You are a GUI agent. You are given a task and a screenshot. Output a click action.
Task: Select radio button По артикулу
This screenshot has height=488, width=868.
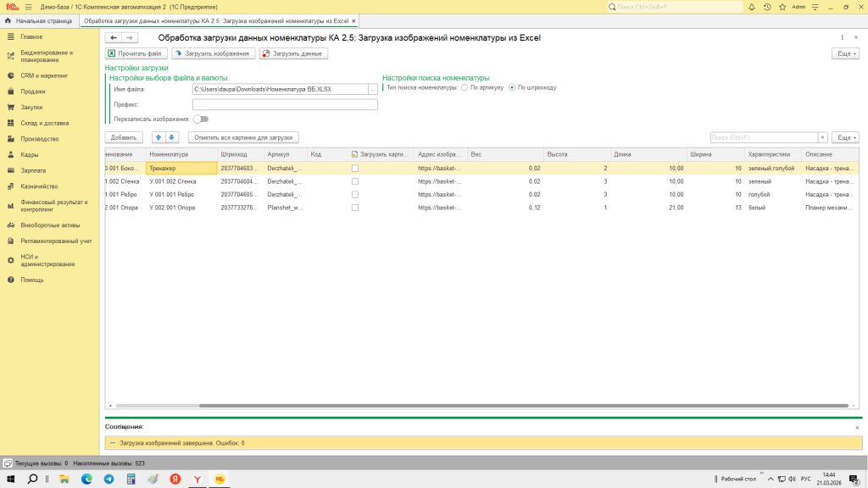click(x=465, y=87)
